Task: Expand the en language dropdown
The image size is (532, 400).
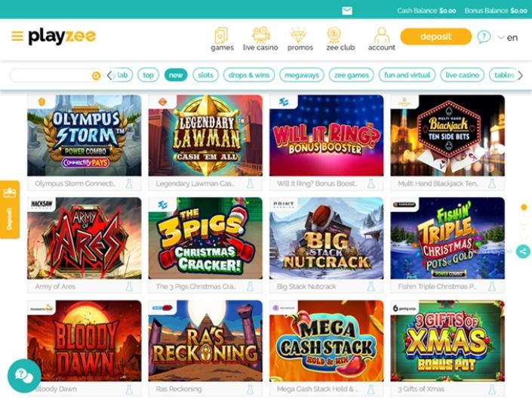Action: pyautogui.click(x=508, y=38)
